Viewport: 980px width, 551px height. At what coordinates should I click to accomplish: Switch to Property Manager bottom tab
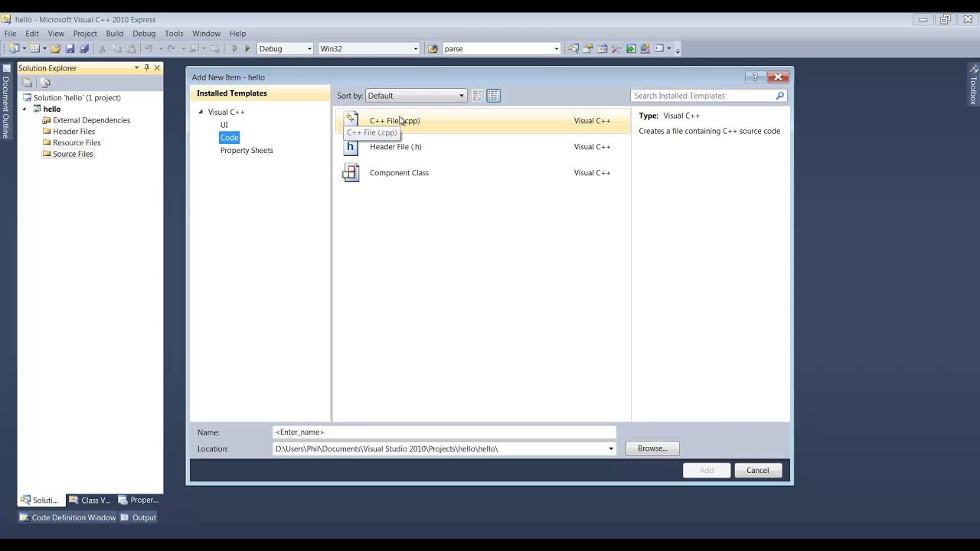click(138, 500)
